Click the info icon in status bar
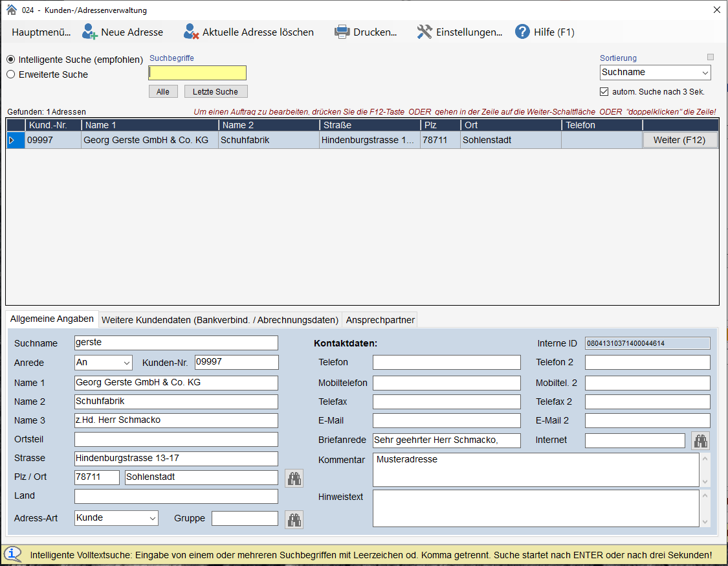Viewport: 728px width, 566px height. (x=13, y=554)
